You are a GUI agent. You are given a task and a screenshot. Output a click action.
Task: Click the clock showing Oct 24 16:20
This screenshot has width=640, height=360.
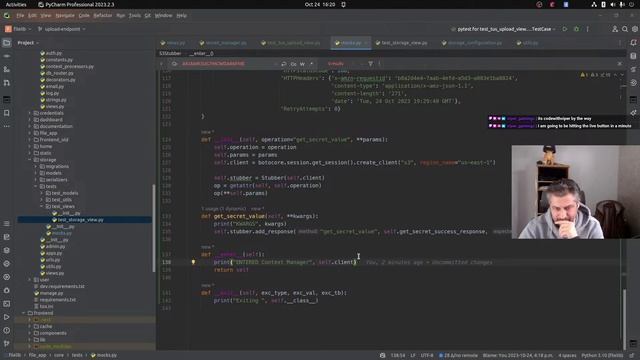pos(320,4)
